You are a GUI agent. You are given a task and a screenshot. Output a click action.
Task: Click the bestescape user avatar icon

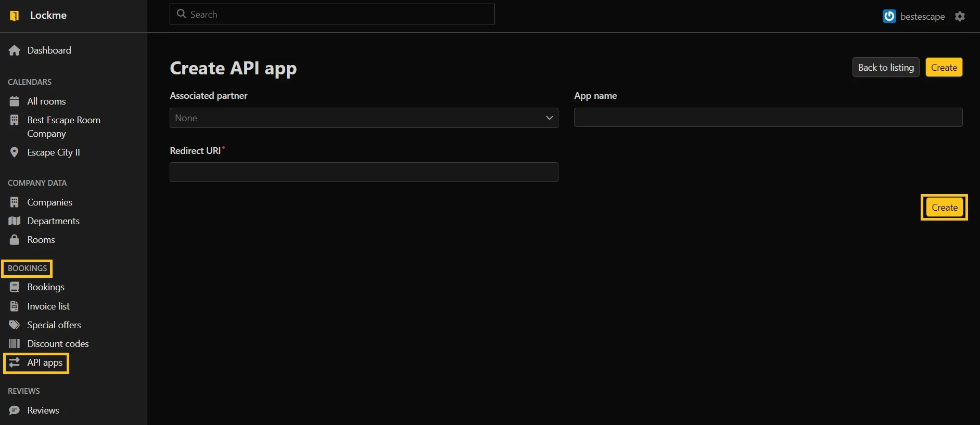(889, 17)
